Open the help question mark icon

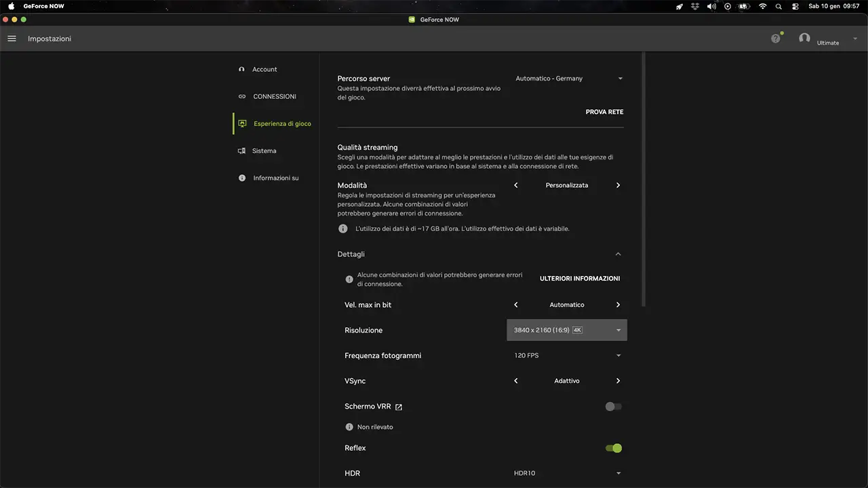[x=775, y=39]
